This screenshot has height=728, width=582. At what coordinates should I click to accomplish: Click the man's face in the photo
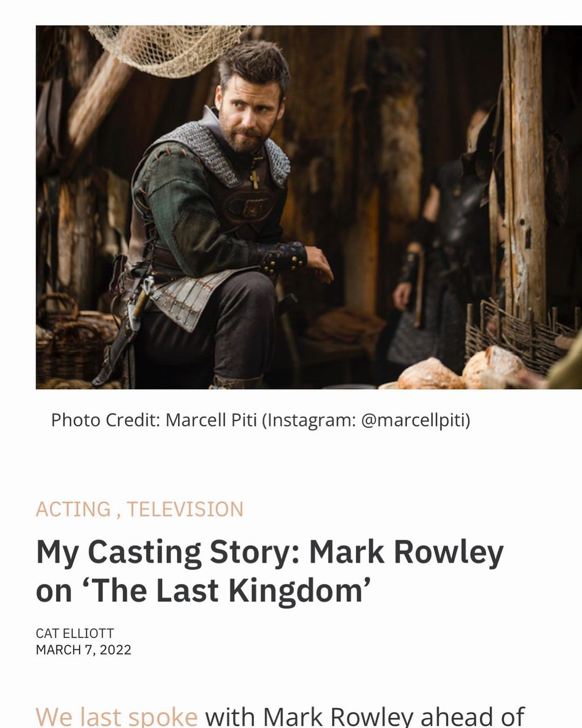(247, 116)
